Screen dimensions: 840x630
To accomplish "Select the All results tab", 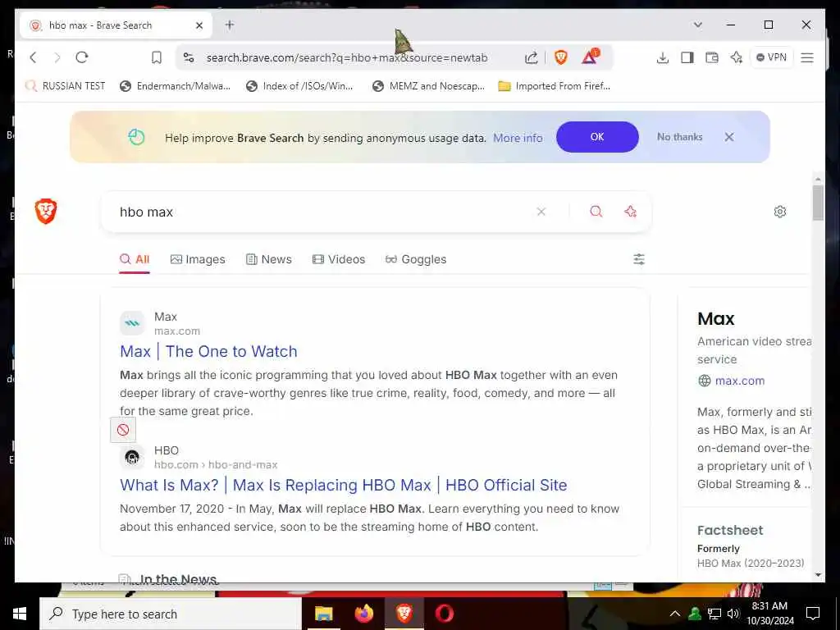I will pos(135,259).
